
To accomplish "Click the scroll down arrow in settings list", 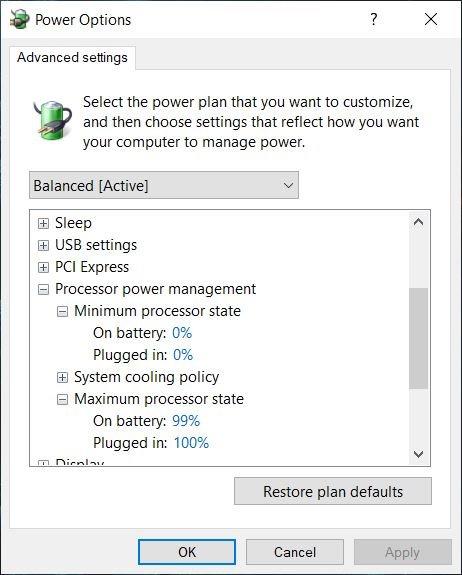I will [x=418, y=454].
